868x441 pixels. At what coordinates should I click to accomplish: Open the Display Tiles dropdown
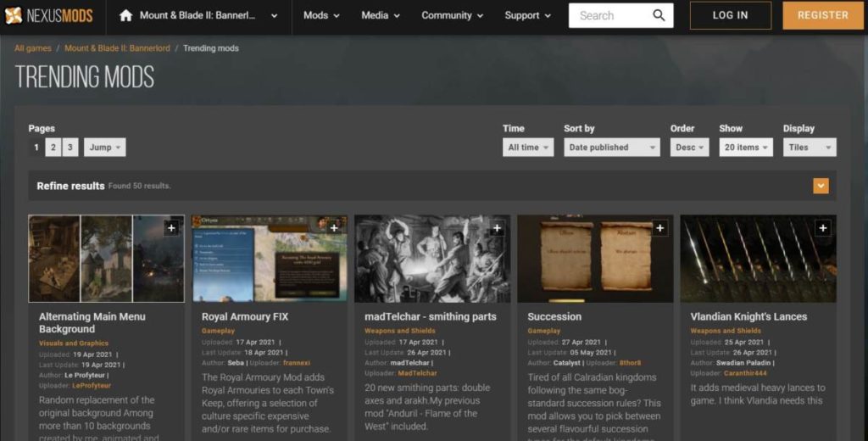click(x=810, y=148)
